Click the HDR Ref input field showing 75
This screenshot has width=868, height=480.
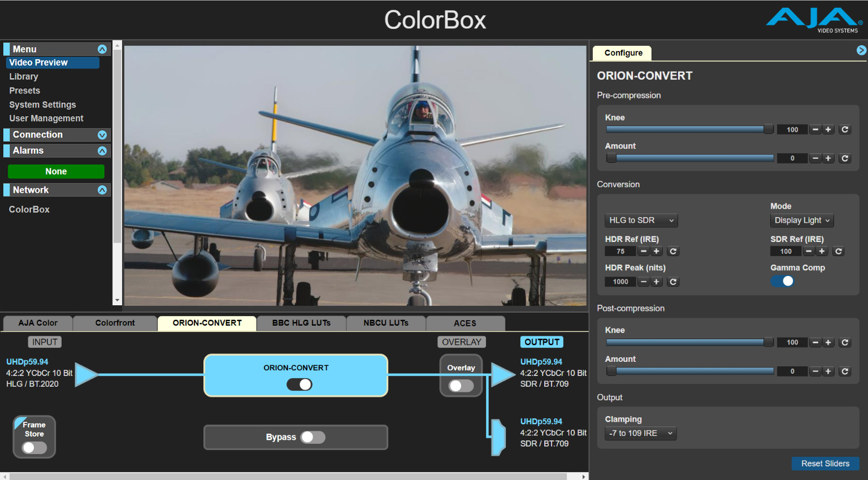619,251
